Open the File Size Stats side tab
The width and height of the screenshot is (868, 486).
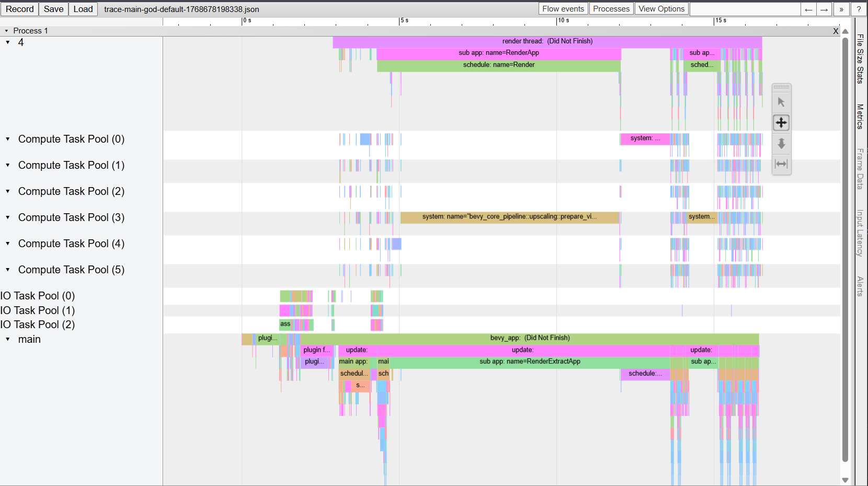pos(860,59)
